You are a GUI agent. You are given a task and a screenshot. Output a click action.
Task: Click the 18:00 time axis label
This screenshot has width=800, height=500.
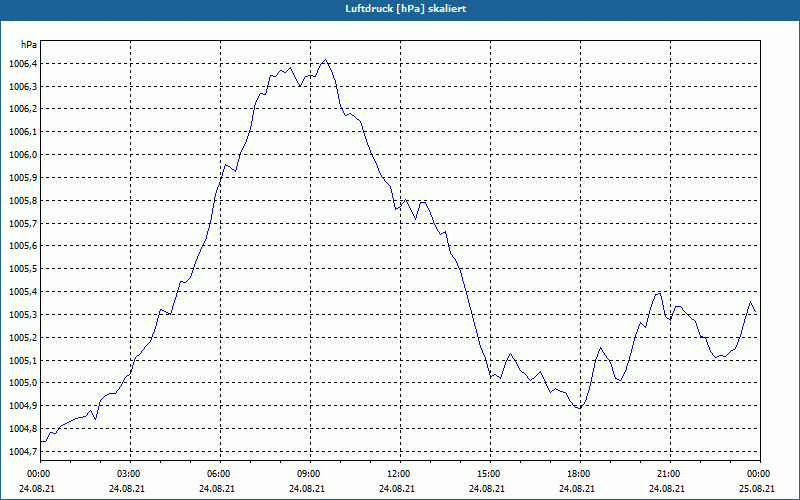coord(580,474)
